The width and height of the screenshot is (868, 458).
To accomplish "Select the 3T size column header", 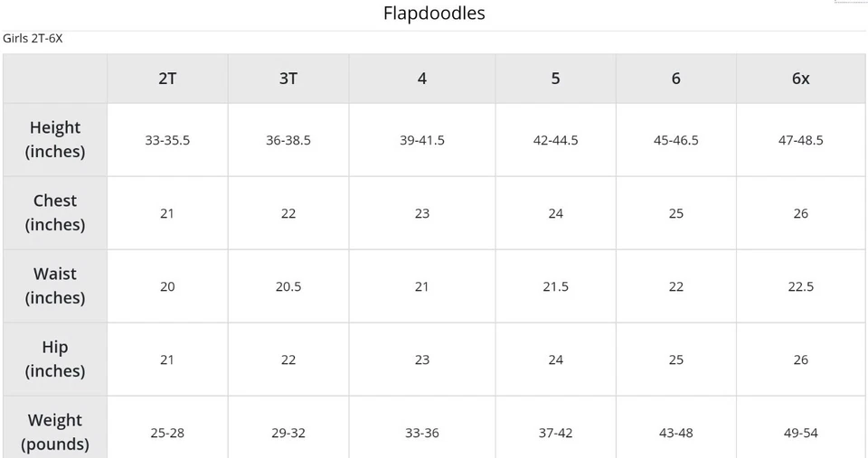I will [x=288, y=79].
